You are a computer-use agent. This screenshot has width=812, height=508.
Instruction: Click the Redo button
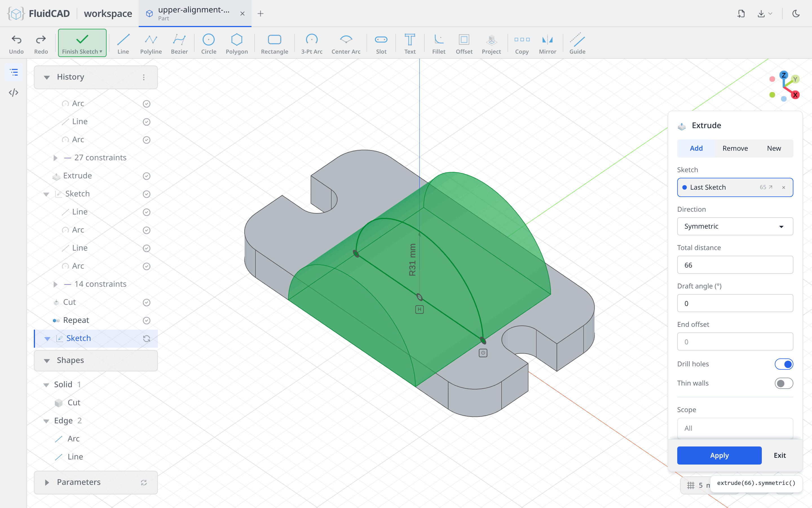pyautogui.click(x=41, y=44)
